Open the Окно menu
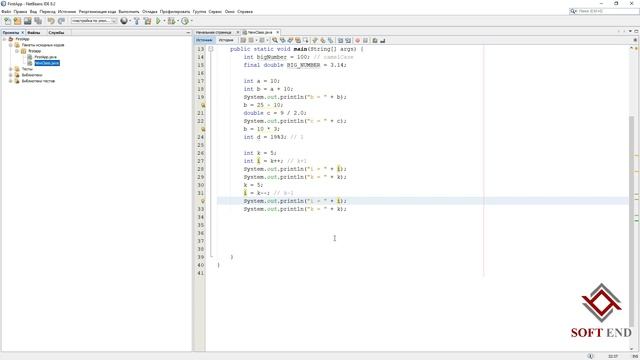 coord(230,11)
